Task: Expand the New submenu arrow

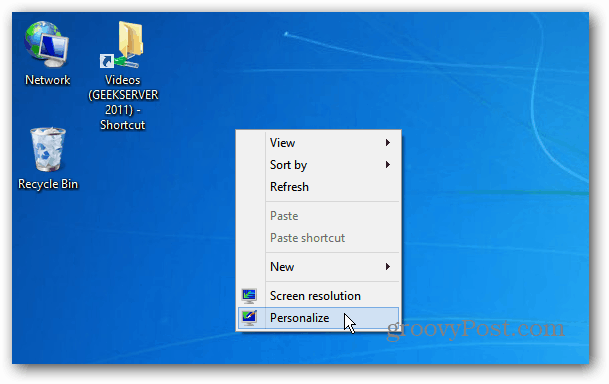Action: pos(388,267)
